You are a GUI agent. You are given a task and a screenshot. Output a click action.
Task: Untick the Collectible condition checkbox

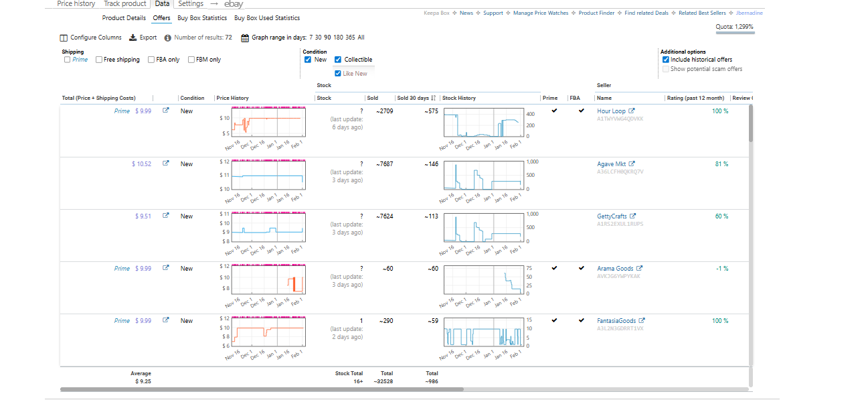tap(338, 60)
